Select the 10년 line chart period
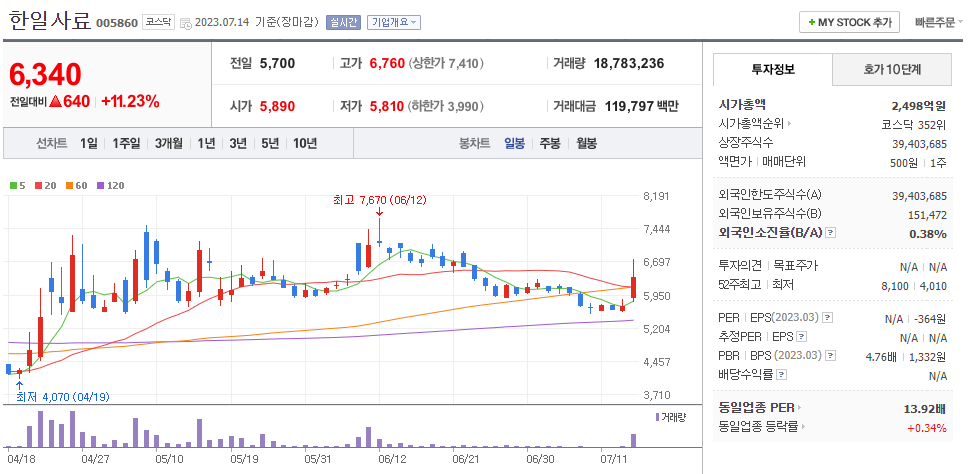Viewport: 972px width, 474px height. point(305,143)
